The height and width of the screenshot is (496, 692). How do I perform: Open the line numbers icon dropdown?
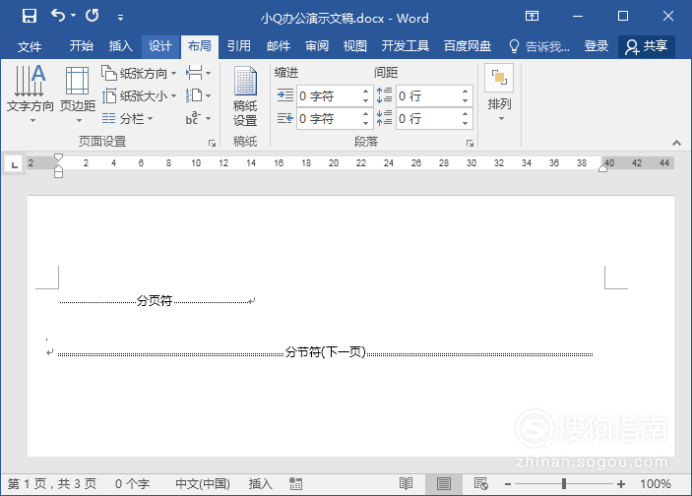(198, 96)
